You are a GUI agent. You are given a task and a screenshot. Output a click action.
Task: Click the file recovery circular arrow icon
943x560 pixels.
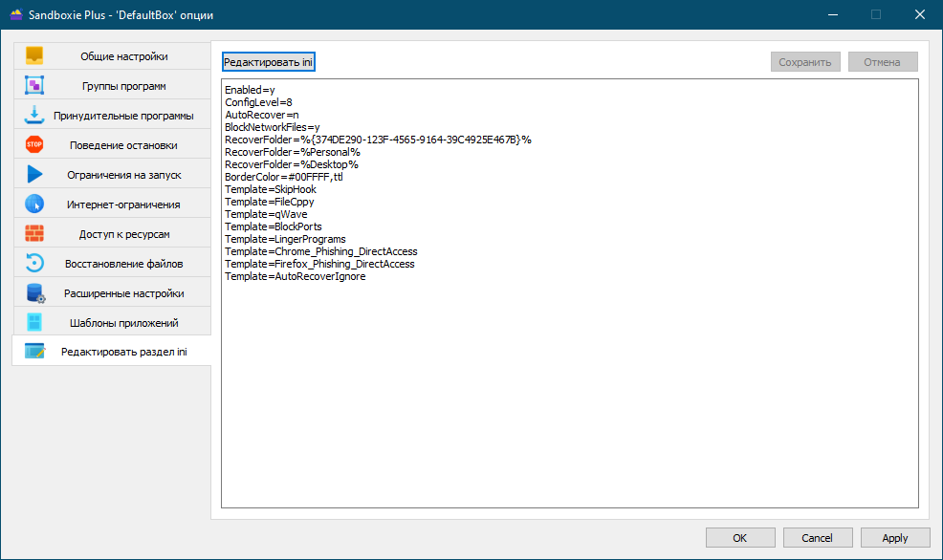coord(34,263)
